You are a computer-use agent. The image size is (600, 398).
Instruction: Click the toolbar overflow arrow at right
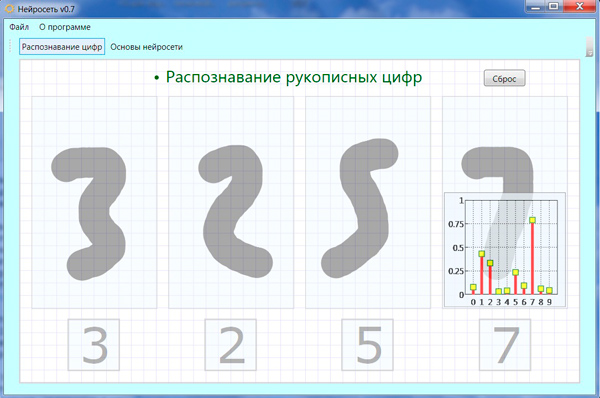[589, 47]
